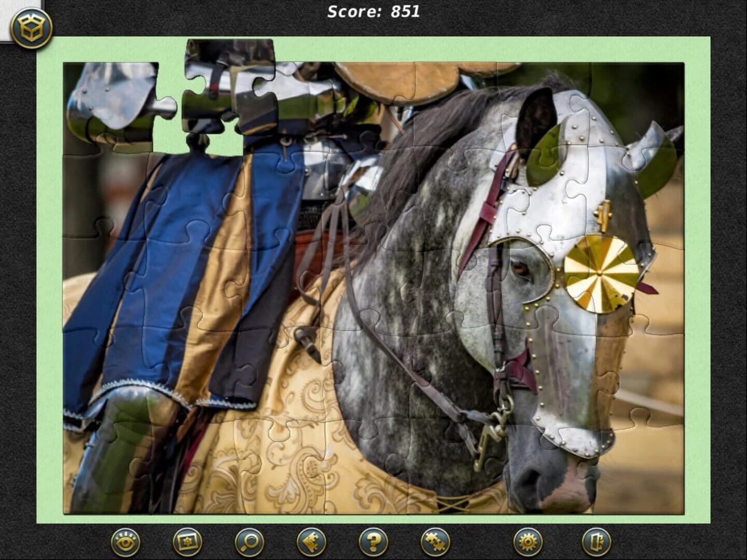The image size is (747, 560).
Task: Click the sort-pieces gear-and-puzzle icon
Action: (434, 541)
